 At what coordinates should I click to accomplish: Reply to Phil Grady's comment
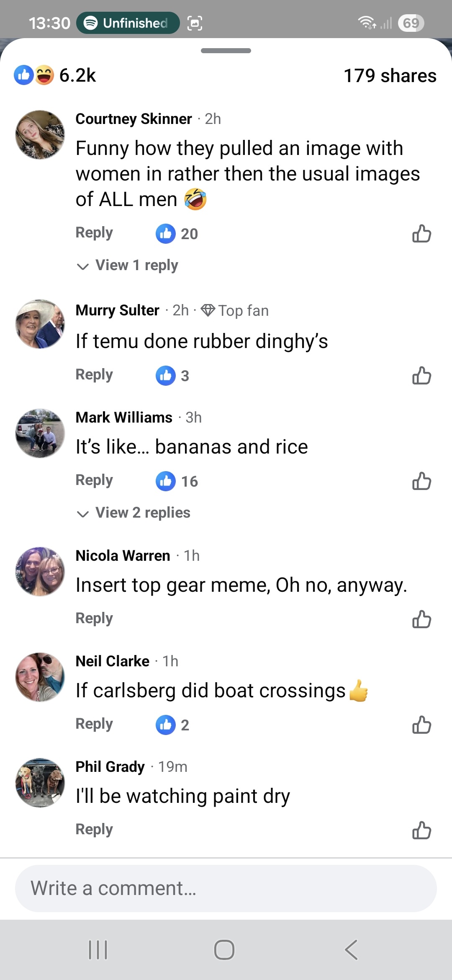point(94,830)
